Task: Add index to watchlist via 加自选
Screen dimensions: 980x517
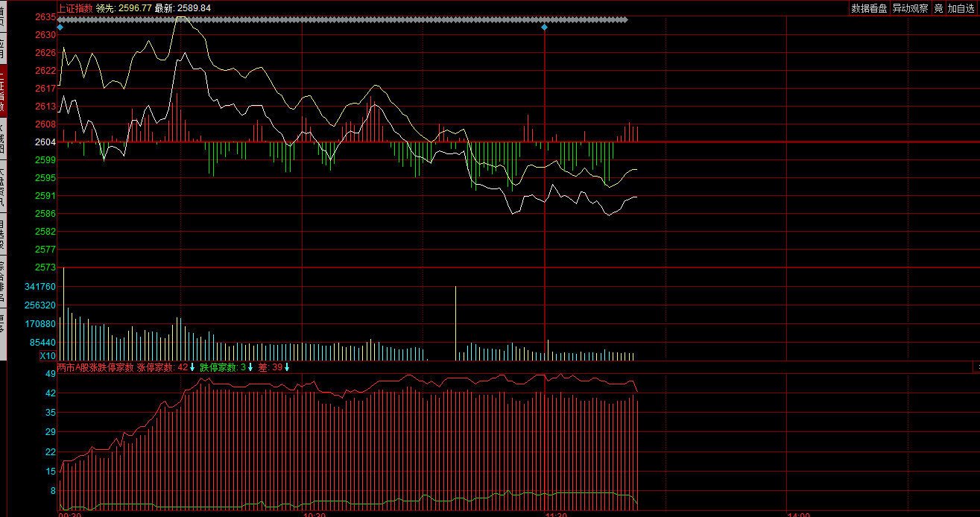Action: (x=961, y=8)
